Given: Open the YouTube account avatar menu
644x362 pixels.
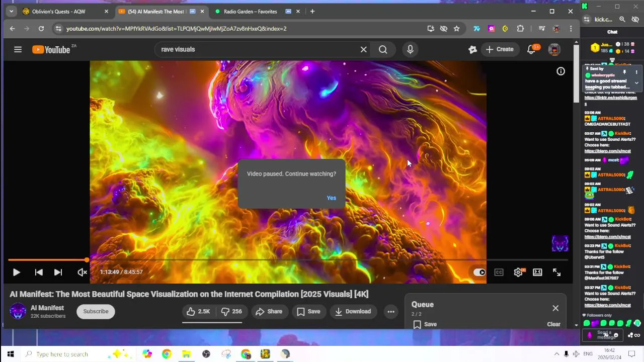Looking at the screenshot, I should 554,49.
